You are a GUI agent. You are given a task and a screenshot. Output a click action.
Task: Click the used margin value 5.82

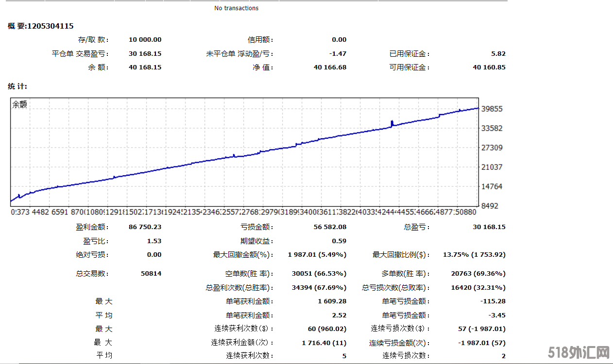pos(498,54)
